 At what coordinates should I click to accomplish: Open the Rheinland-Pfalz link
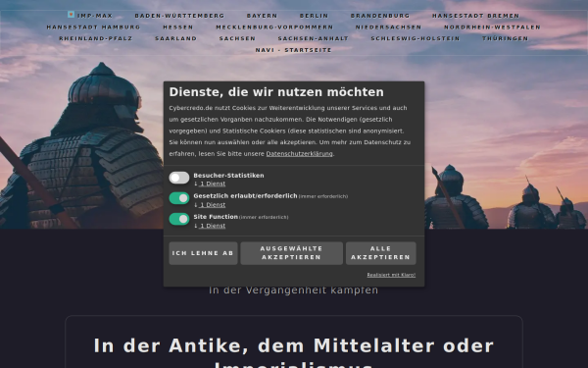tap(96, 38)
